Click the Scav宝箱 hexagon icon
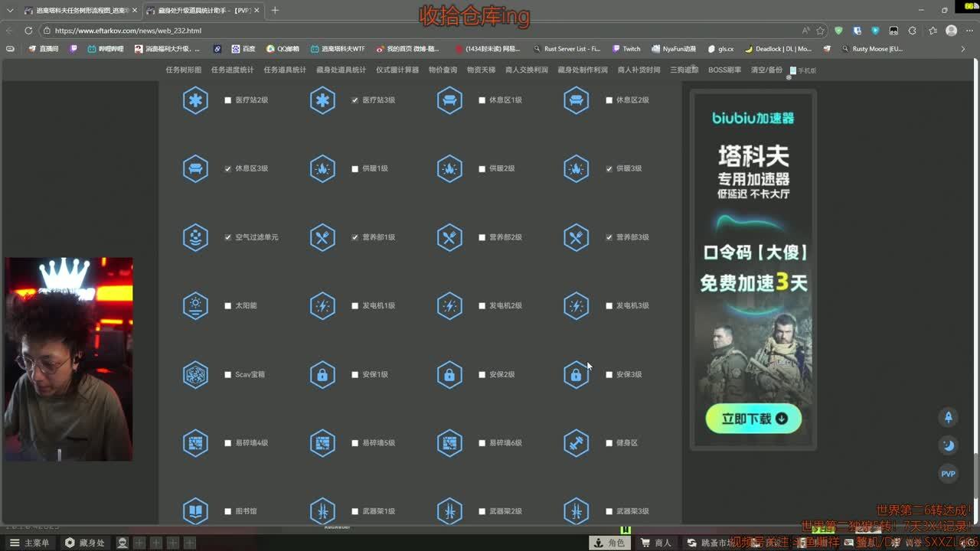980x551 pixels. point(195,375)
